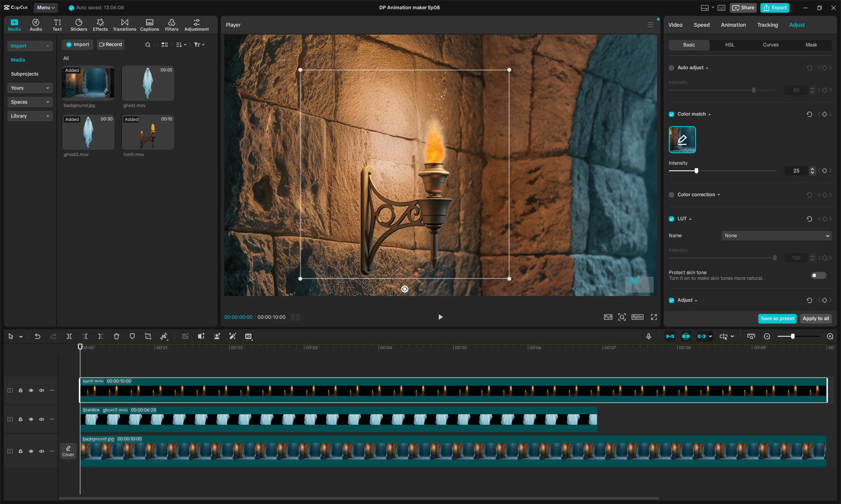Disable the Color match checkbox
The image size is (841, 504).
point(671,114)
